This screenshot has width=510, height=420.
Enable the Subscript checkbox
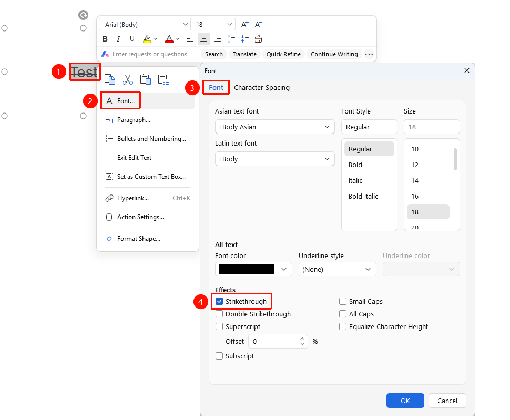point(219,356)
